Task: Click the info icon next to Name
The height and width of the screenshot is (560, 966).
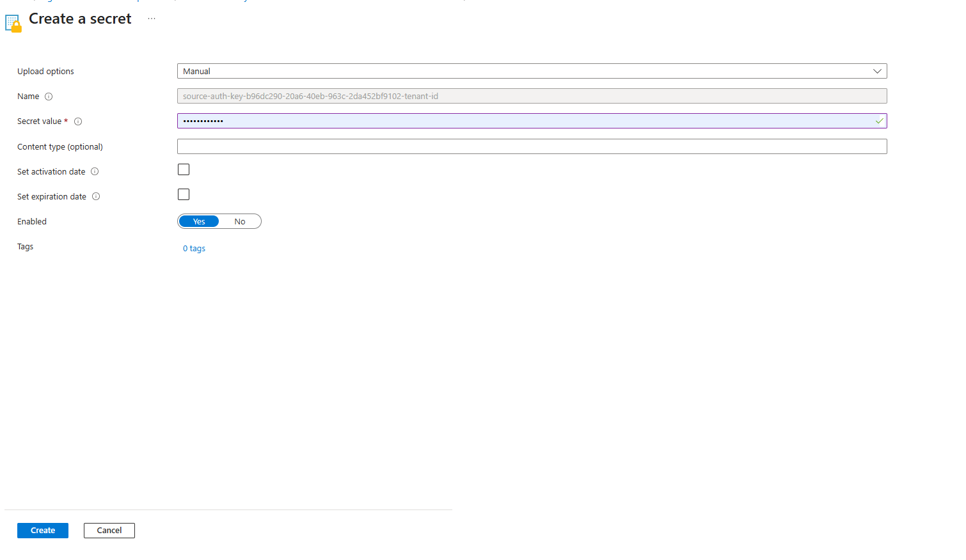Action: (x=49, y=97)
